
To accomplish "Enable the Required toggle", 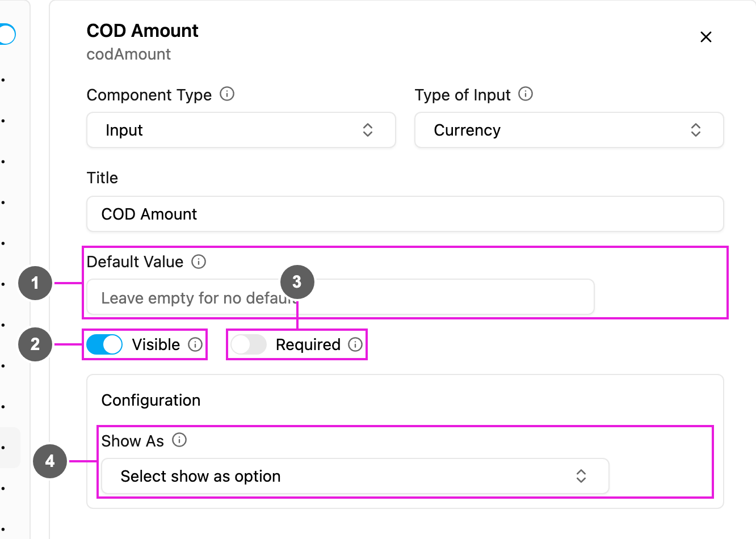I will pyautogui.click(x=249, y=344).
